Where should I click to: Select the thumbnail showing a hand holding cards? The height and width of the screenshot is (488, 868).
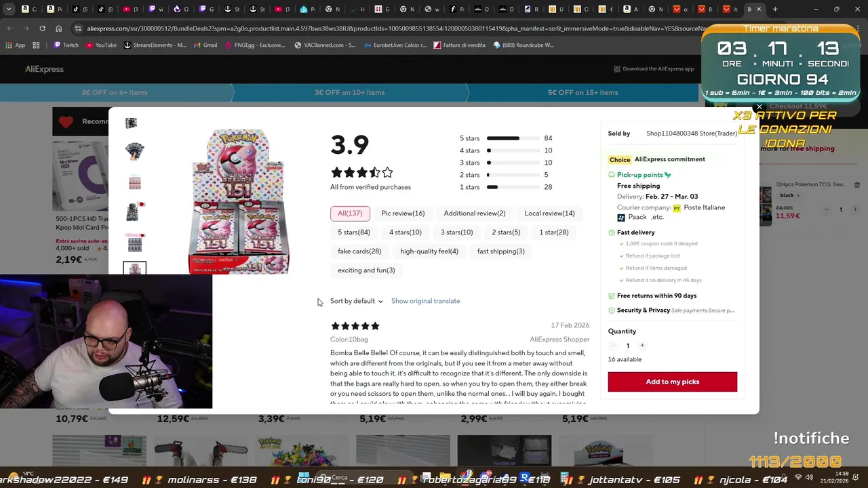point(134,150)
